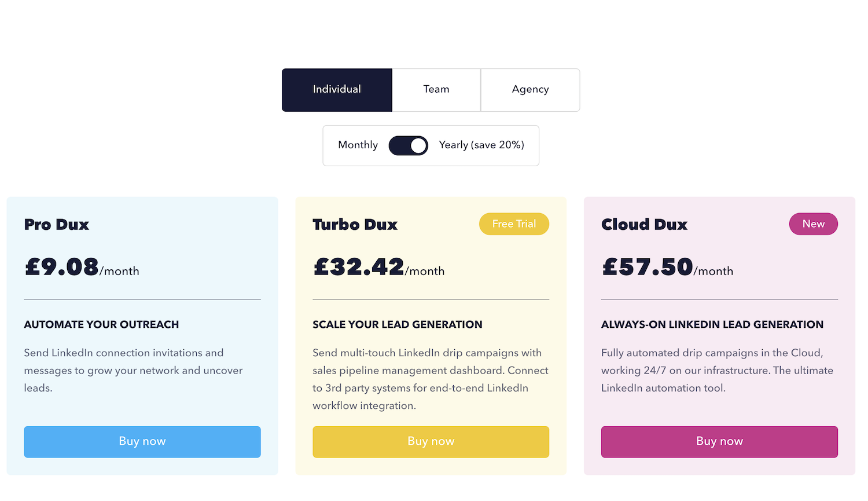Click the Automate Your Outreach heading

coord(101,325)
